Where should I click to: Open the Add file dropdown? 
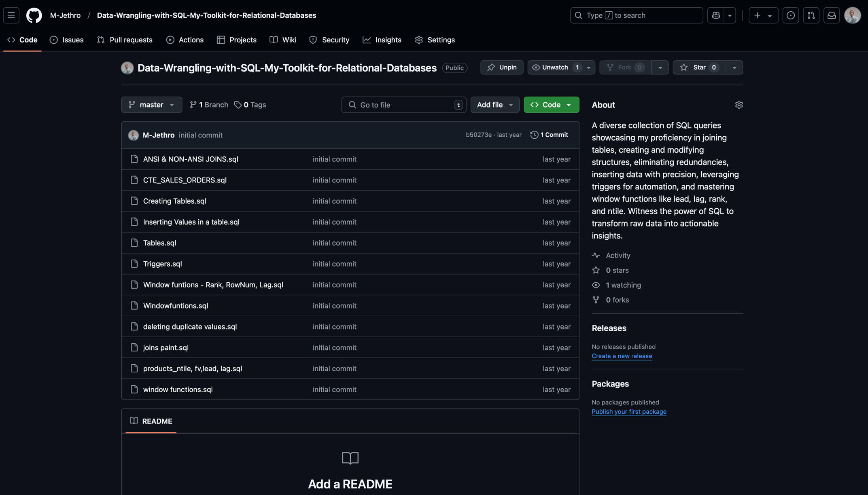(x=494, y=105)
